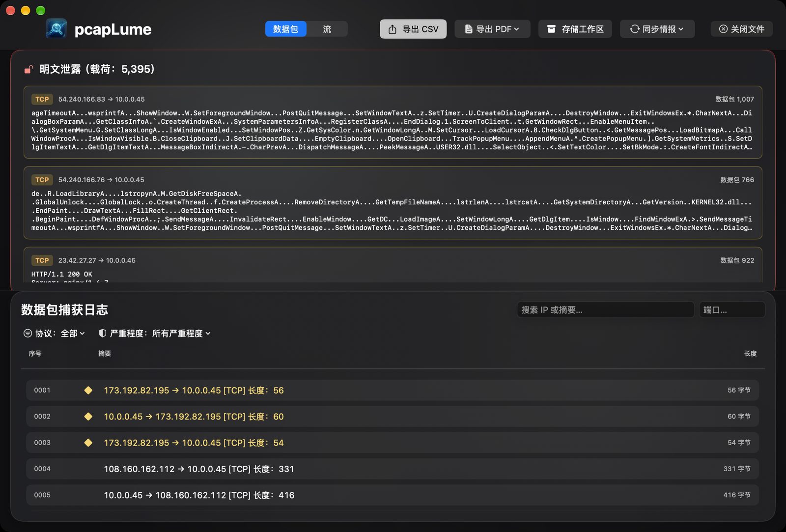786x532 pixels.
Task: Click the 关闭文件 button
Action: (742, 29)
